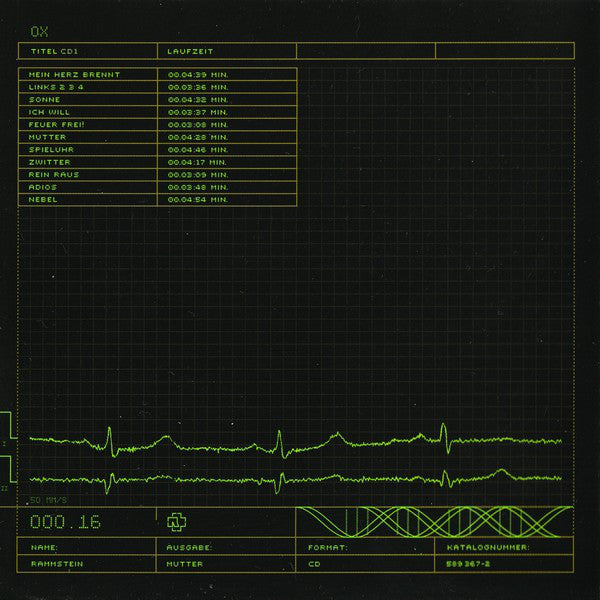Viewport: 600px width, 600px height.
Task: Click the lower ECG heartbeat trace
Action: tap(295, 480)
